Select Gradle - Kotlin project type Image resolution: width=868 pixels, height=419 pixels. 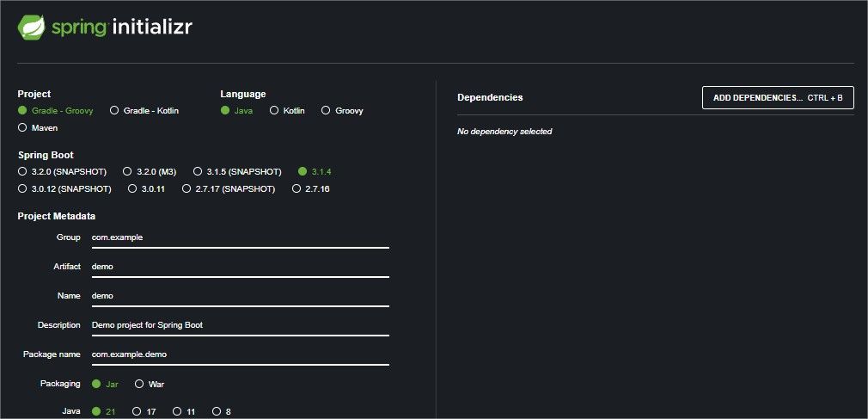click(x=144, y=110)
